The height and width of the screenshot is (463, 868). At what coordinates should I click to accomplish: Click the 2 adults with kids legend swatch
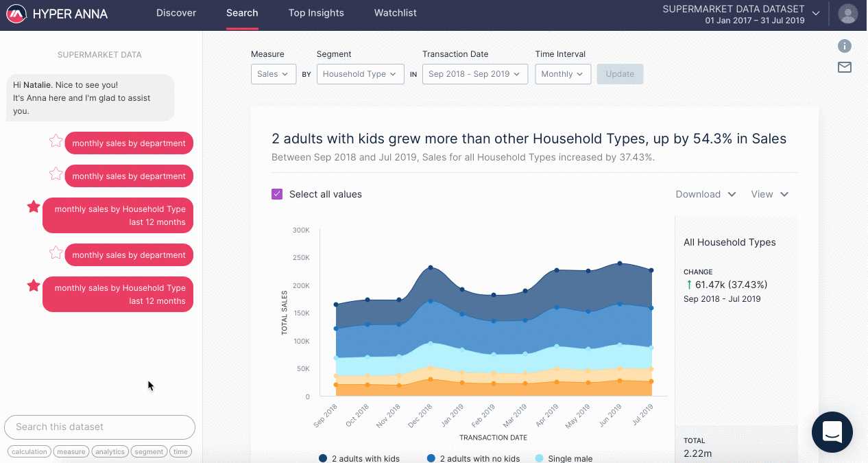point(322,458)
